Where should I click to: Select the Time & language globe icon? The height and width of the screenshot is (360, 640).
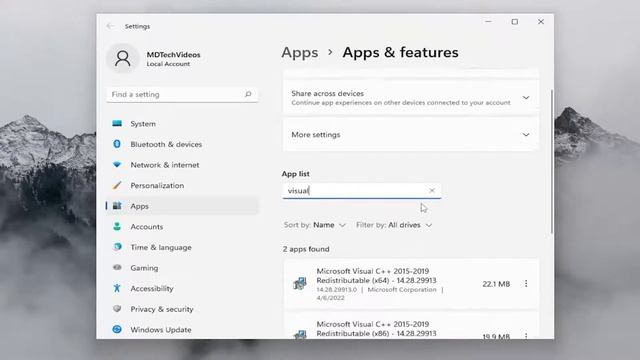pos(117,247)
